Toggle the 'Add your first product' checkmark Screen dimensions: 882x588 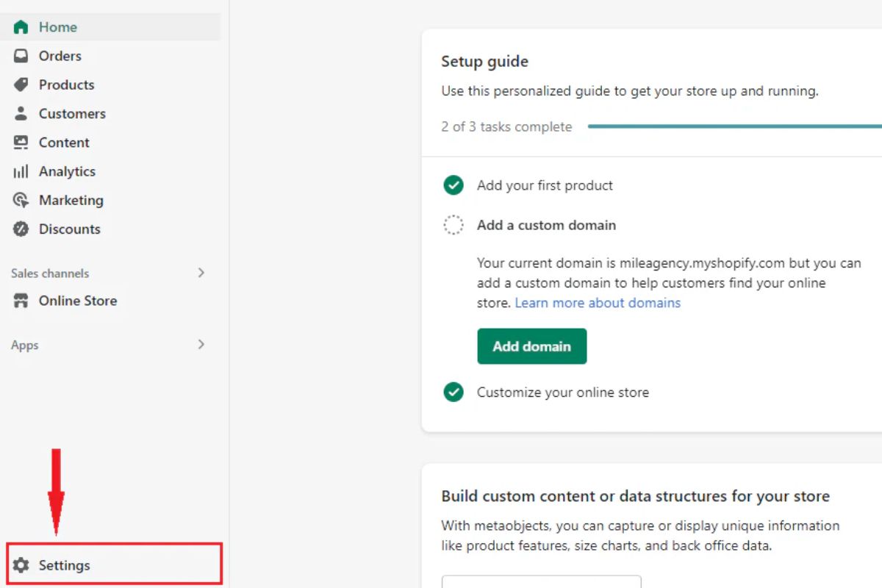click(x=453, y=185)
